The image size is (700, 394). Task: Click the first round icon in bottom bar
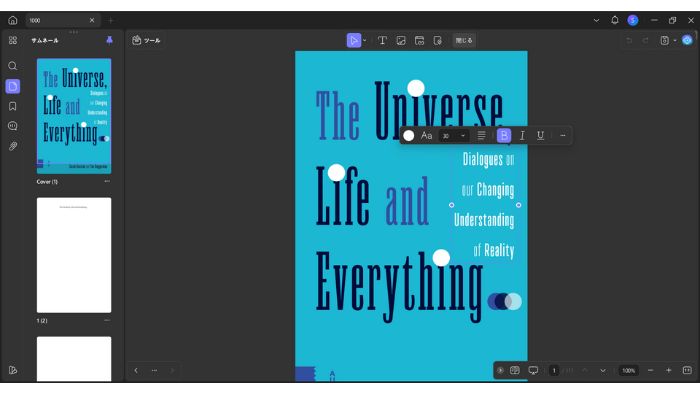[x=500, y=370]
